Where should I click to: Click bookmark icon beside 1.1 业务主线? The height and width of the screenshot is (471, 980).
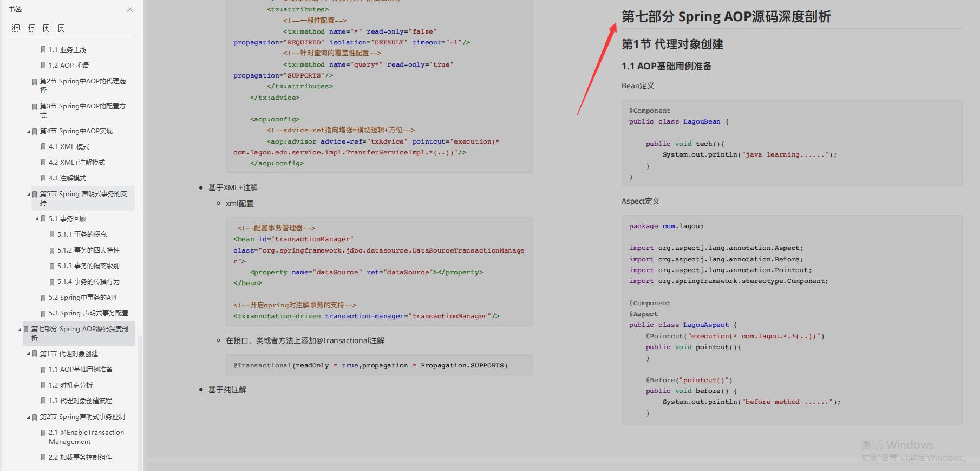tap(43, 50)
